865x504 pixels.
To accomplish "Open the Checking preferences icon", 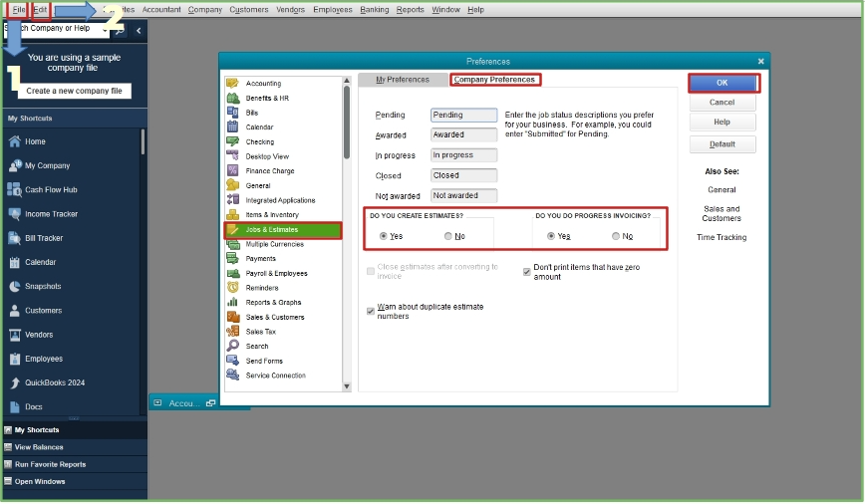I will [232, 141].
